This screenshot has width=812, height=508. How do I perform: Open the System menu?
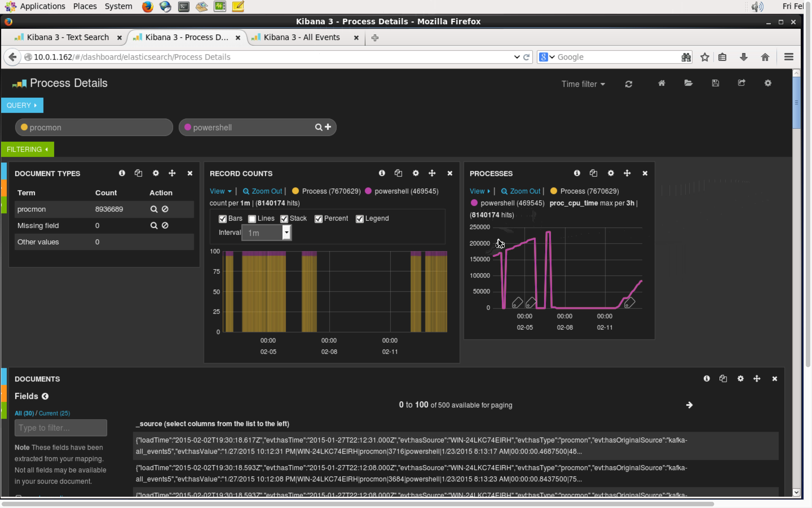click(118, 6)
